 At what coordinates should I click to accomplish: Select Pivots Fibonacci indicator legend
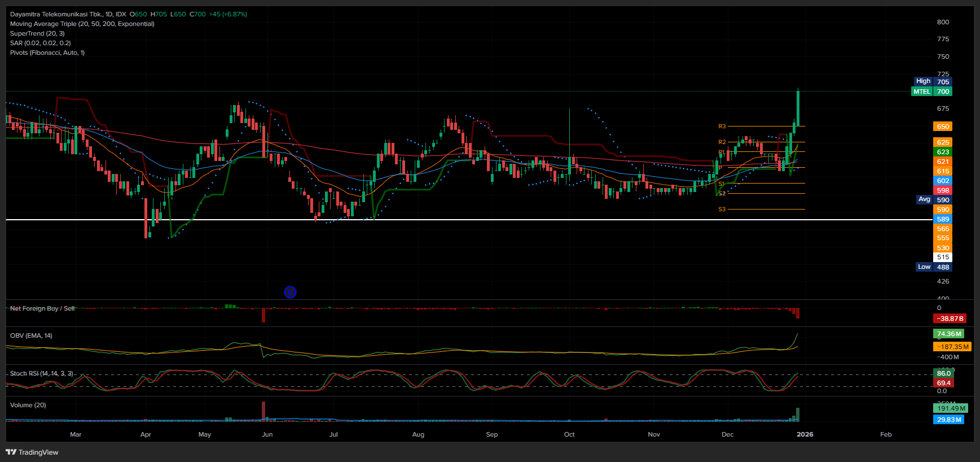(x=47, y=53)
